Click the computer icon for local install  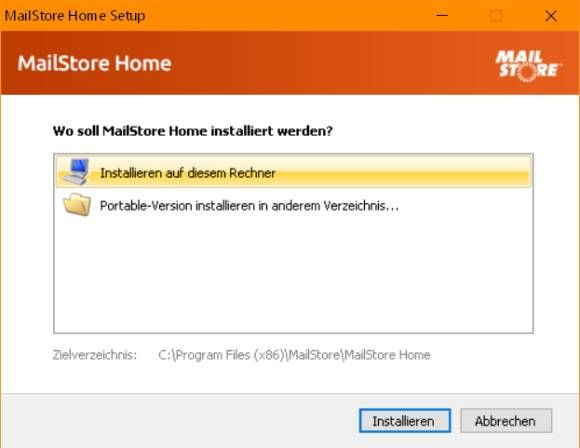pyautogui.click(x=77, y=172)
